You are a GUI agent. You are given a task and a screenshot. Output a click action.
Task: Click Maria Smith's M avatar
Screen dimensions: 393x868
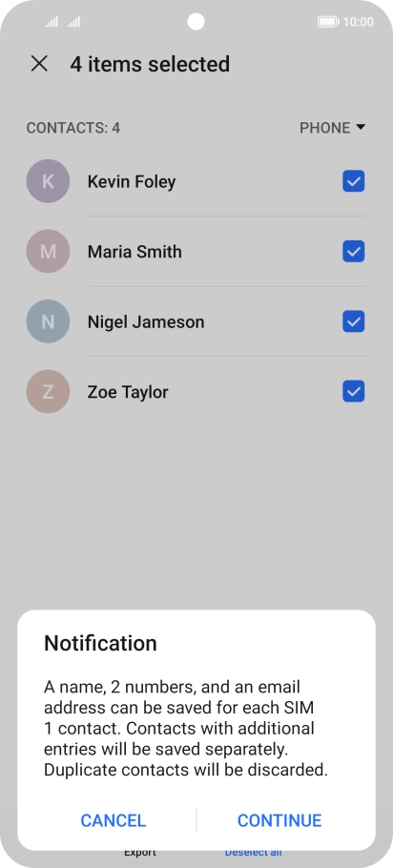(x=48, y=251)
